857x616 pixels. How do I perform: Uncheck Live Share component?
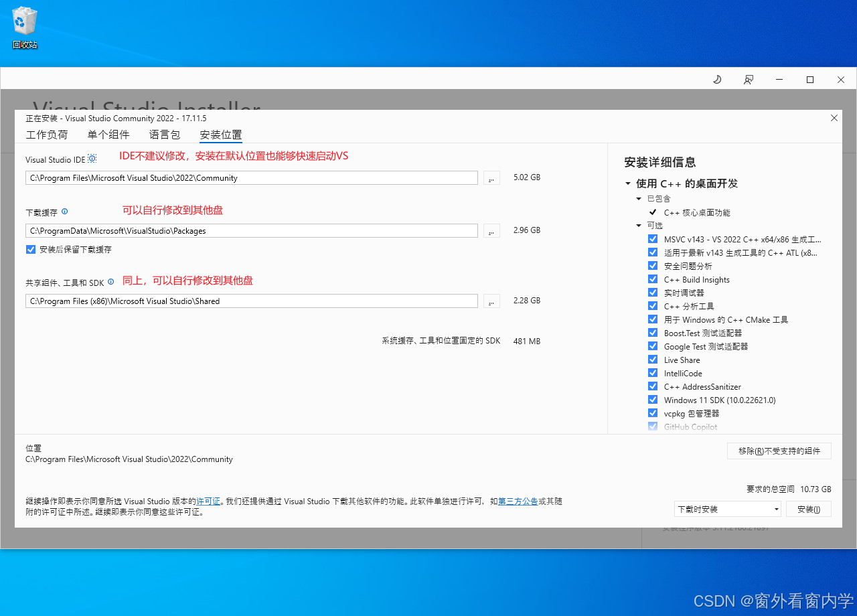(653, 360)
